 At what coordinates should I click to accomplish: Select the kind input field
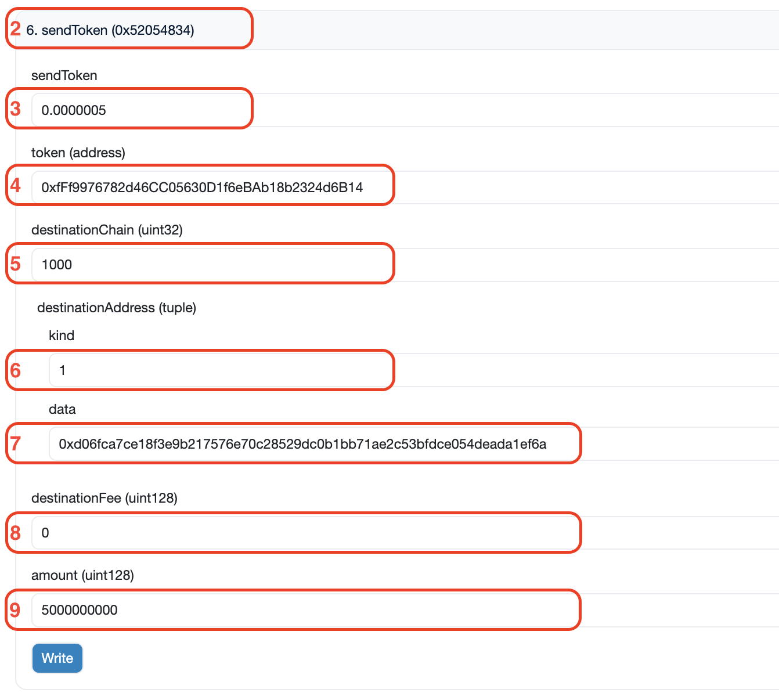[406, 370]
